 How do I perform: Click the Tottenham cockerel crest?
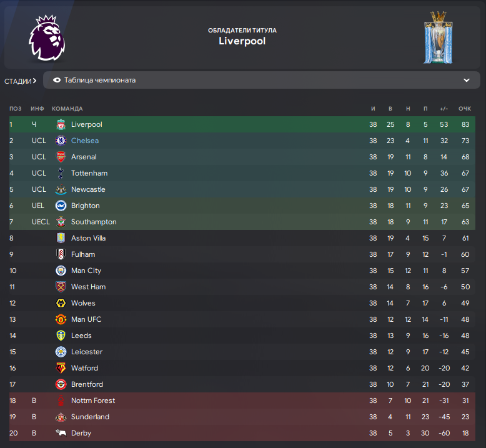61,173
